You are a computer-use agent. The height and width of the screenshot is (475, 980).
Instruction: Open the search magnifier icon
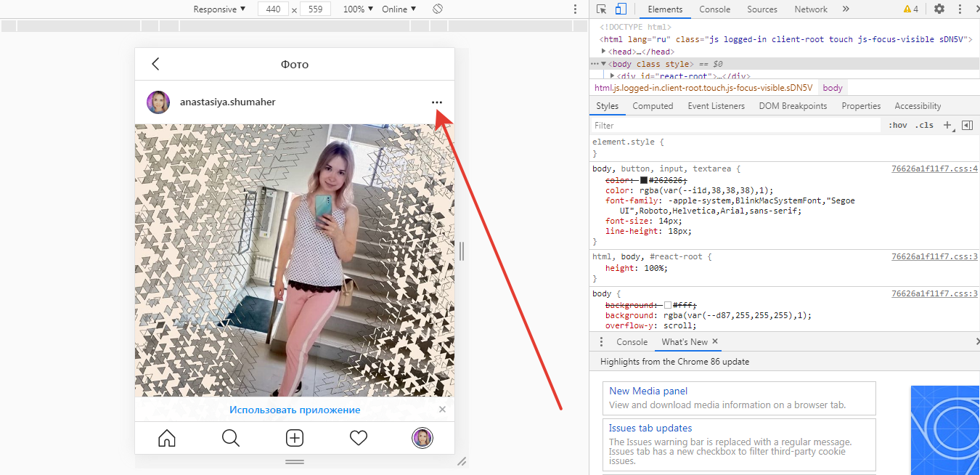[231, 438]
